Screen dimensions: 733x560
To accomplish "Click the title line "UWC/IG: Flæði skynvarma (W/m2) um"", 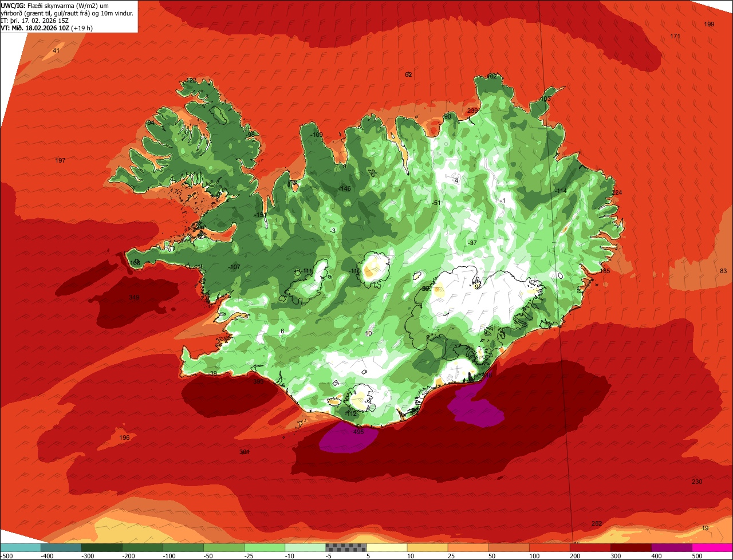I will (54, 5).
